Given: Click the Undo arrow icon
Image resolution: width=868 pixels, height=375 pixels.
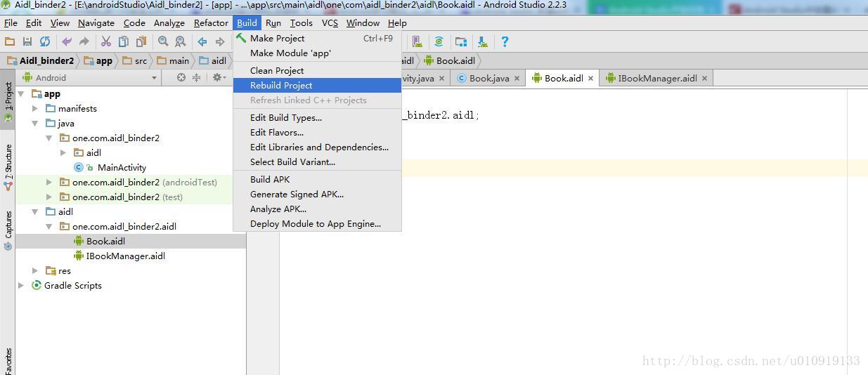Looking at the screenshot, I should pyautogui.click(x=67, y=41).
